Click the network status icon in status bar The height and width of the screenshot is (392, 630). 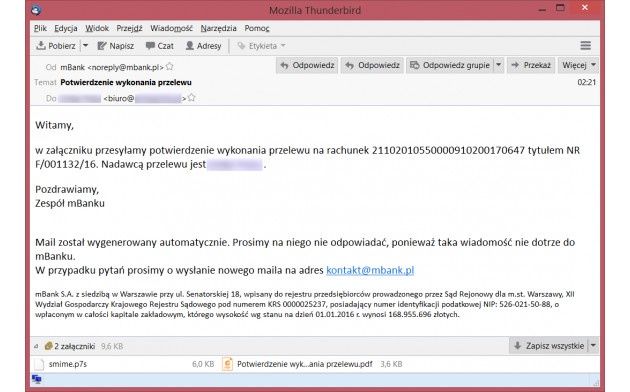[37, 379]
